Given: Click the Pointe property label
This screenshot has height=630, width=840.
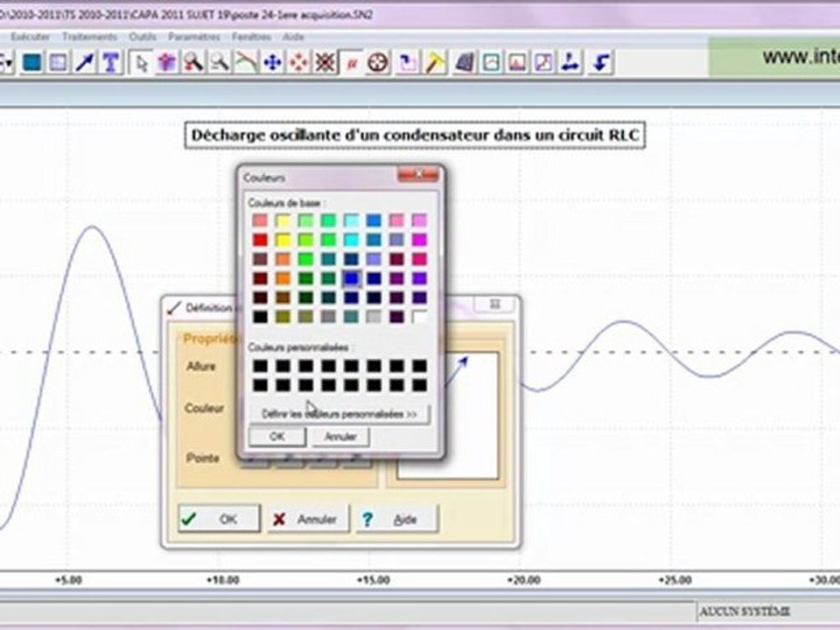Looking at the screenshot, I should pyautogui.click(x=202, y=458).
